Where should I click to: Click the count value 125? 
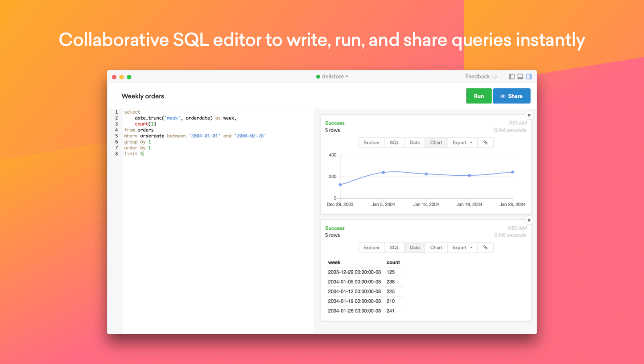(x=391, y=272)
